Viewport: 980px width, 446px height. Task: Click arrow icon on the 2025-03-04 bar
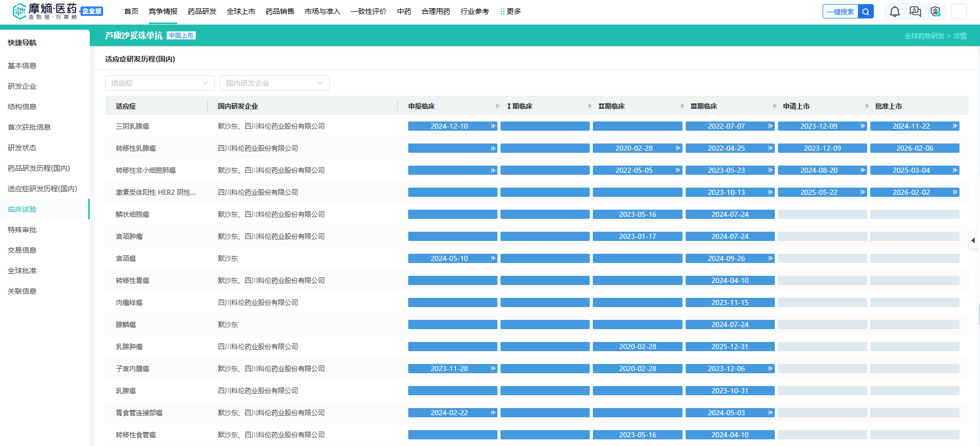pyautogui.click(x=955, y=170)
